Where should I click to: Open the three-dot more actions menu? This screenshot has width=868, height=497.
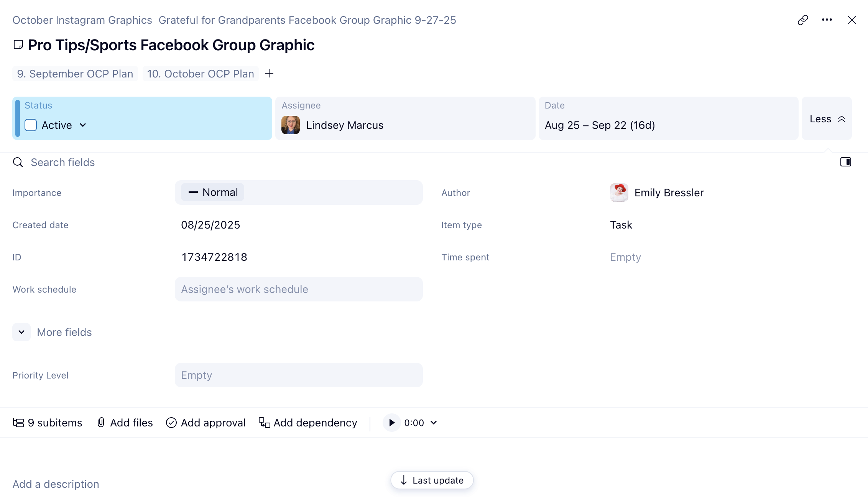827,20
